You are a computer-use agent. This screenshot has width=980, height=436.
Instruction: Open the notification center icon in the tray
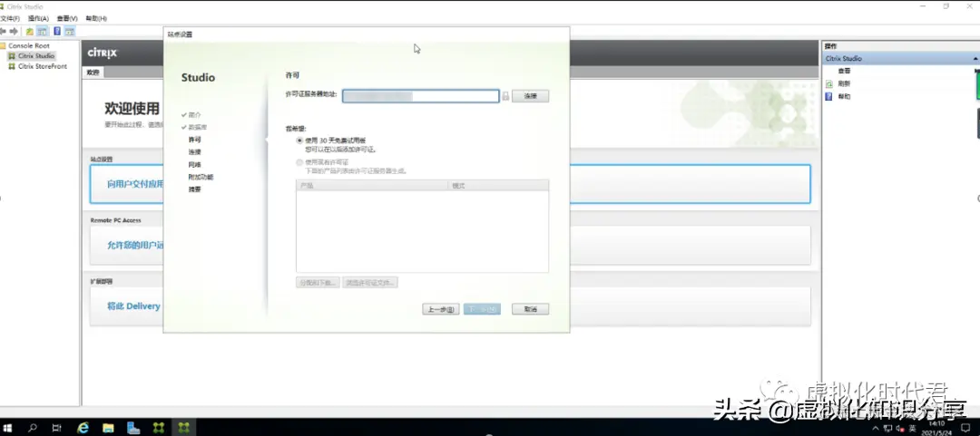pos(965,428)
